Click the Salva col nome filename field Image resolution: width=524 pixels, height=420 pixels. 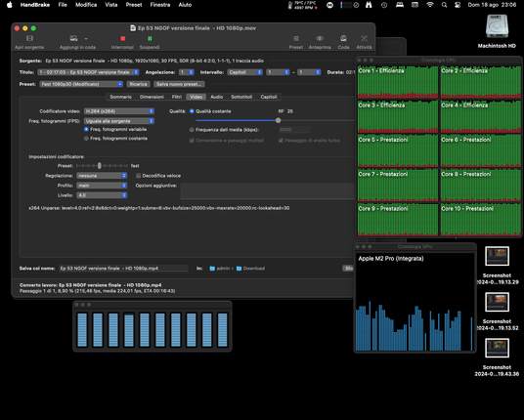123,268
